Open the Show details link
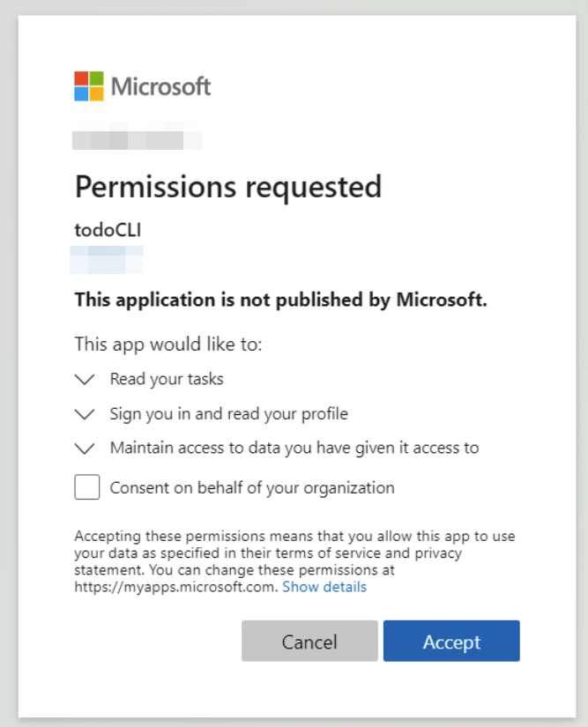 pyautogui.click(x=324, y=587)
